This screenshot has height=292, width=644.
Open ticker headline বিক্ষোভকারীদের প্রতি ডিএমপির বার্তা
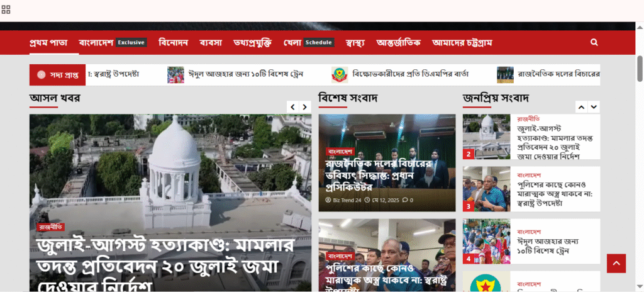coord(410,74)
